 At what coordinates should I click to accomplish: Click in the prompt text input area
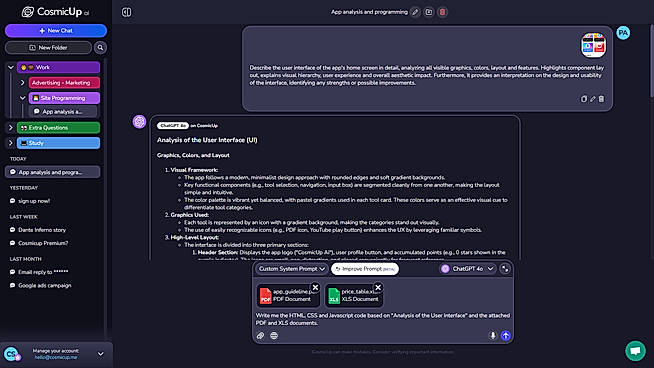click(382, 319)
